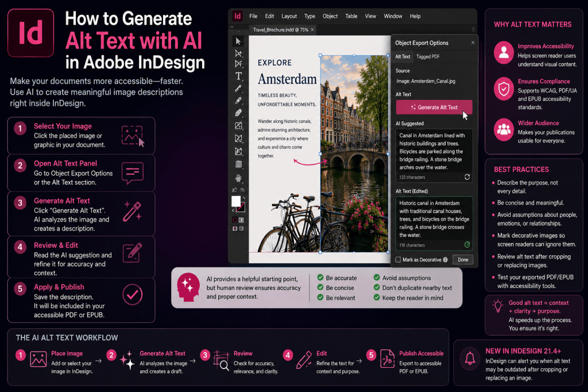Click the 'NEW IN INDESIGN 21.4+' heading
This screenshot has height=392, width=588.
point(523,351)
